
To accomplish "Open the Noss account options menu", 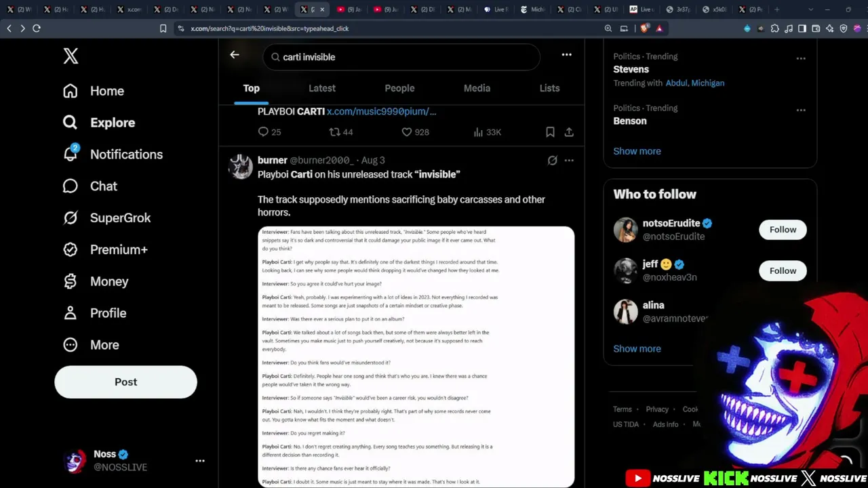I will (x=200, y=461).
